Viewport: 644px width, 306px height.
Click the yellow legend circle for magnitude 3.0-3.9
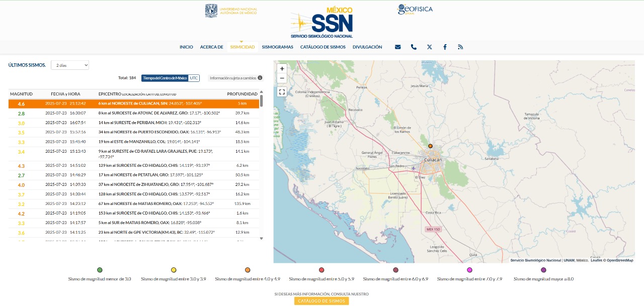click(x=174, y=270)
